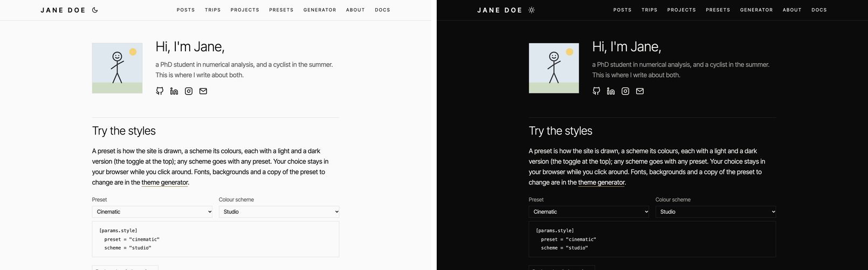Open PROJECTS in light pane navigation
The image size is (868, 270).
(245, 10)
